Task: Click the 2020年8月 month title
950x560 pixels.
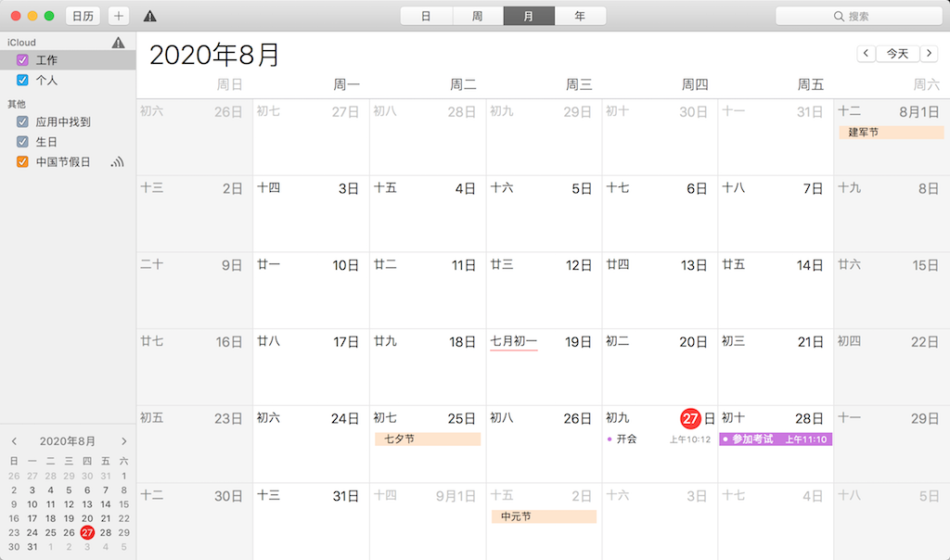Action: [x=214, y=55]
